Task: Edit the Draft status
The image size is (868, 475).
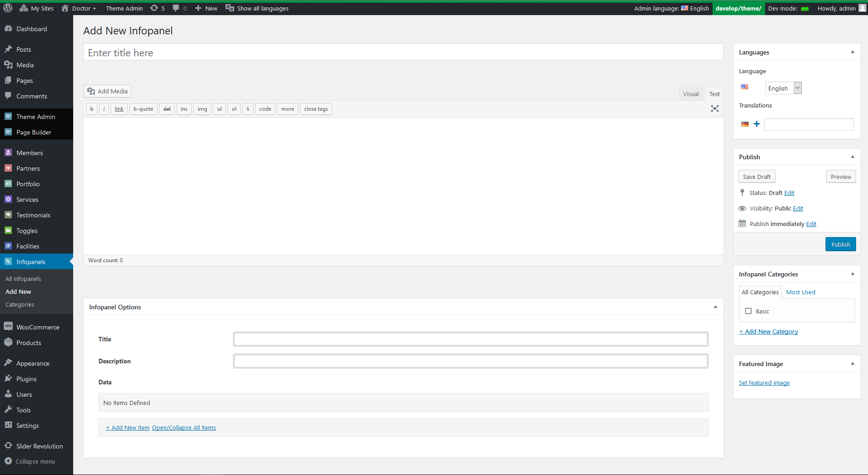Action: tap(789, 193)
